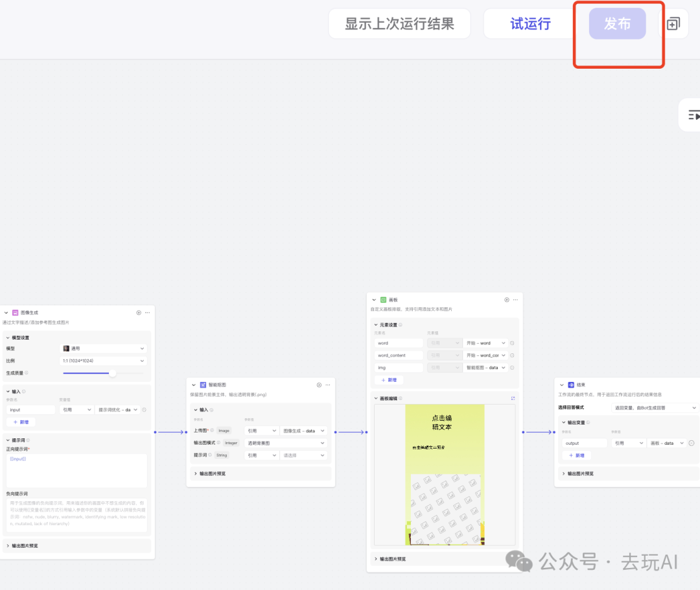Open the 选择回答模式 dropdown
700x590 pixels.
point(655,408)
